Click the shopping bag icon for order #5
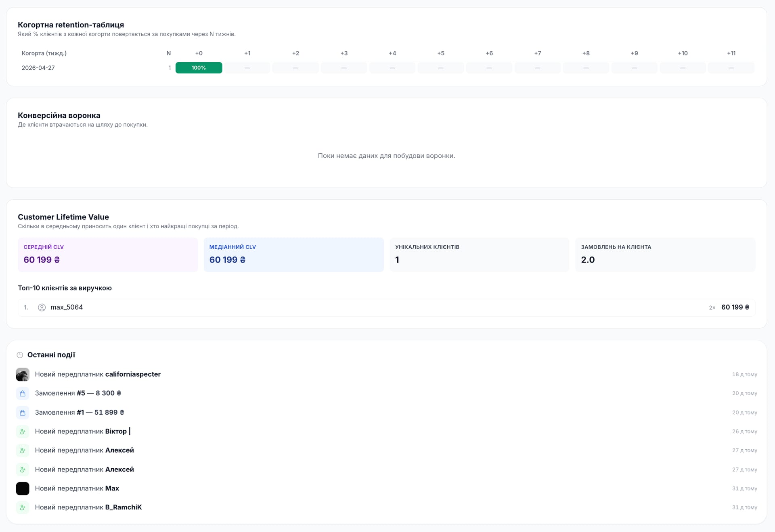Image resolution: width=775 pixels, height=532 pixels. 23,393
